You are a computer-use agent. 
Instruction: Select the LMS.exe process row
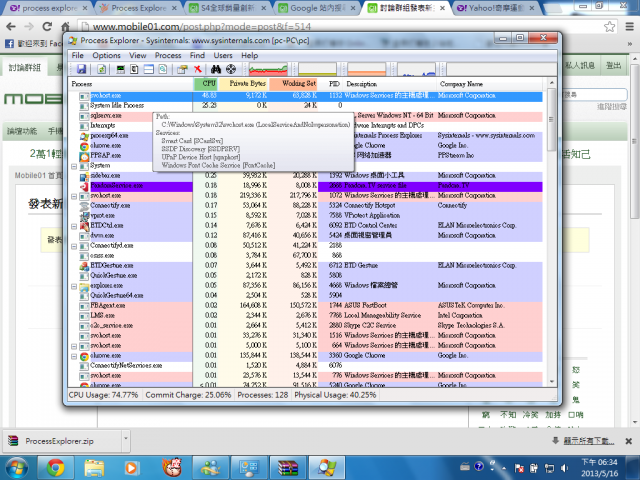[305, 316]
